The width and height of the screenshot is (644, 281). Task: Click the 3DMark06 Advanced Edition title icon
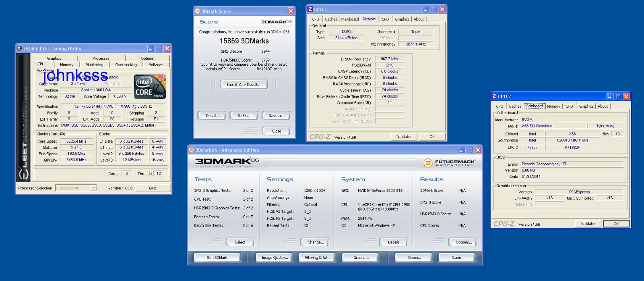(x=192, y=150)
